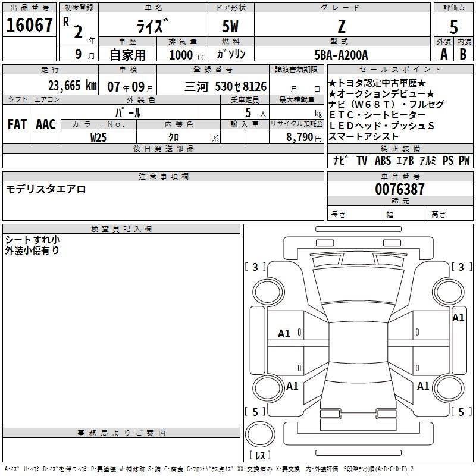Viewport: 476px width, 476px height.
Task: Select ABS in the 純正装備 row
Action: pyautogui.click(x=383, y=160)
